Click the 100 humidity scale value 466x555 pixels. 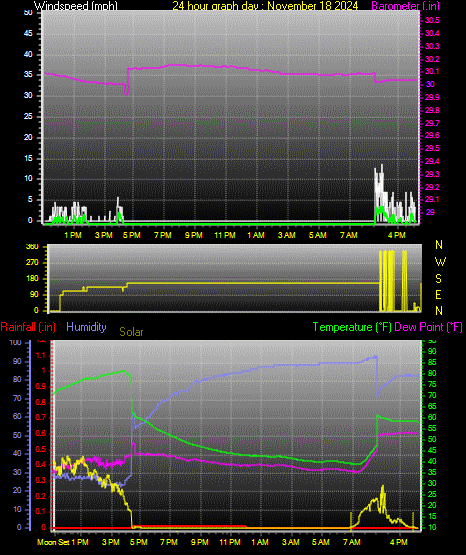[16, 343]
